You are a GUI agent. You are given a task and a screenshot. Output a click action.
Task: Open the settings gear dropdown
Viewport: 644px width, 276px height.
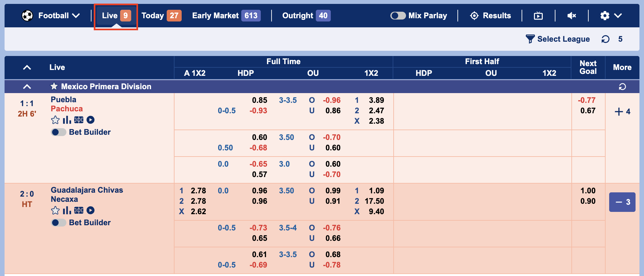pyautogui.click(x=611, y=16)
